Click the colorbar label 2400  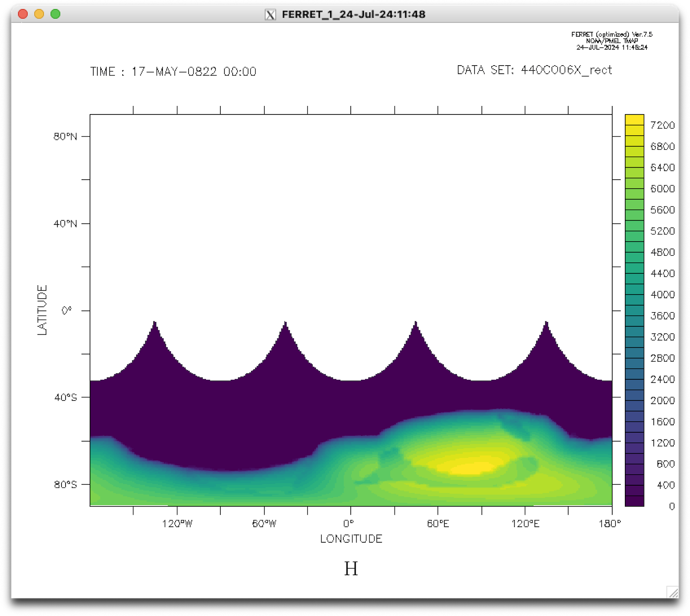click(x=662, y=379)
